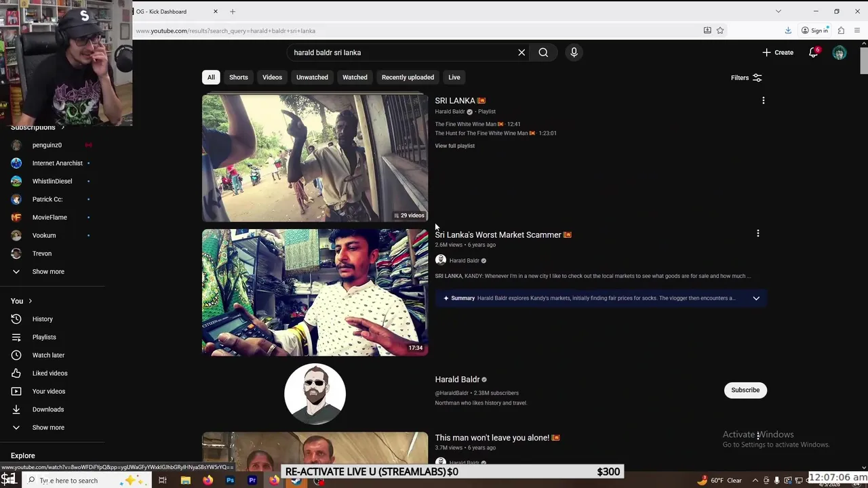Open the Create menu

tap(778, 52)
